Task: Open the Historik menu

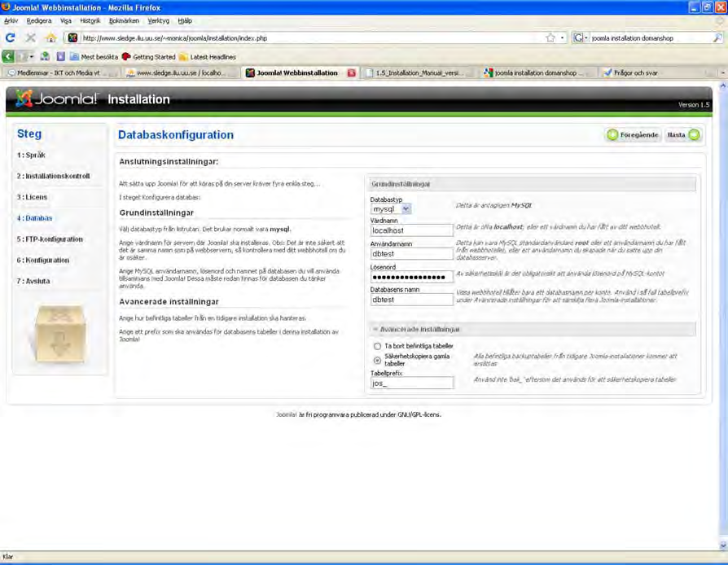Action: coord(90,21)
